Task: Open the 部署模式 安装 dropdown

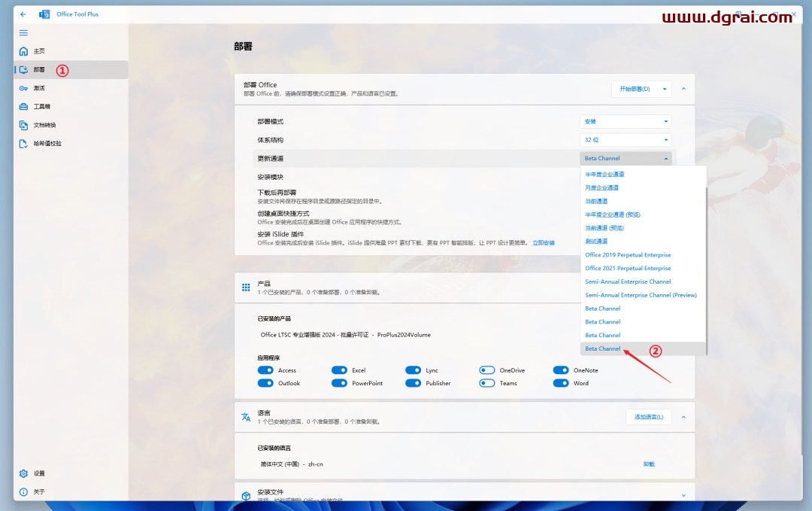Action: point(626,121)
